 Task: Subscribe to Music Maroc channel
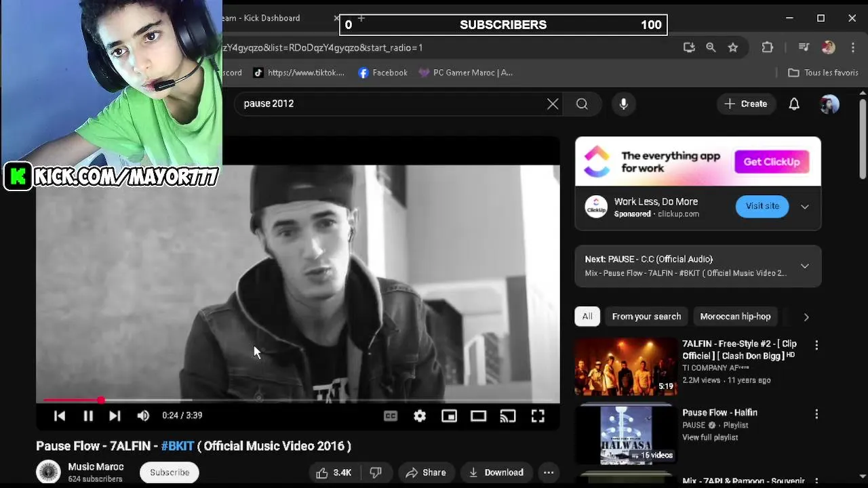(170, 472)
